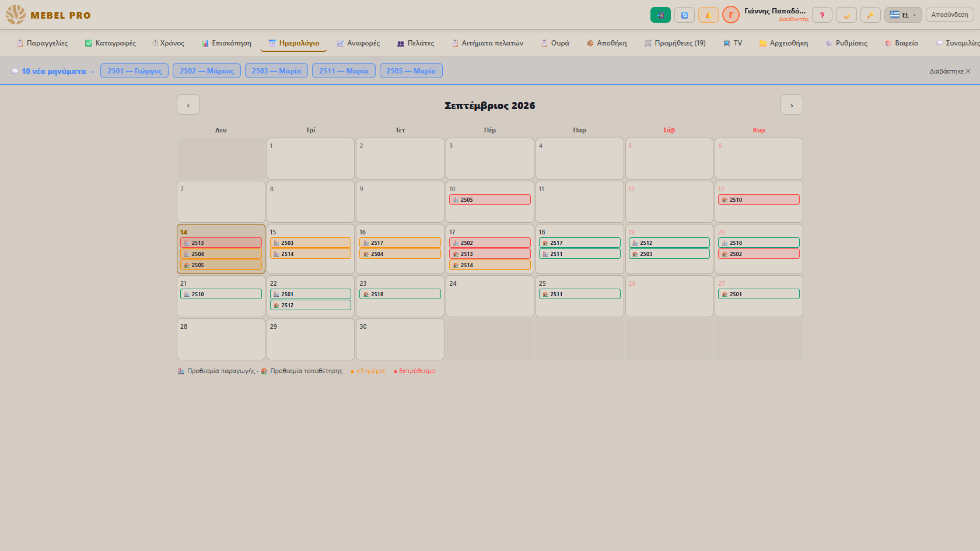Switch to the Ουρά tab
Screen dimensions: 980x551
[x=555, y=43]
